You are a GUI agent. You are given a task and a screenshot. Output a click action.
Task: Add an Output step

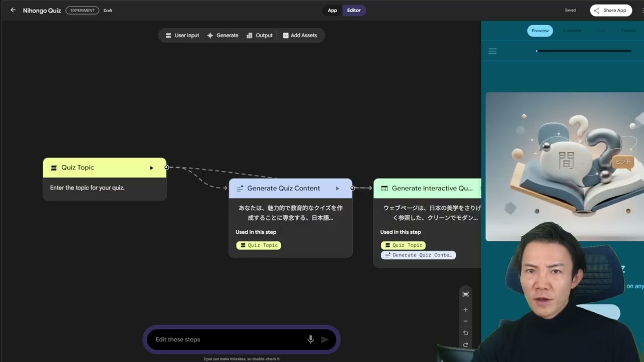click(260, 35)
